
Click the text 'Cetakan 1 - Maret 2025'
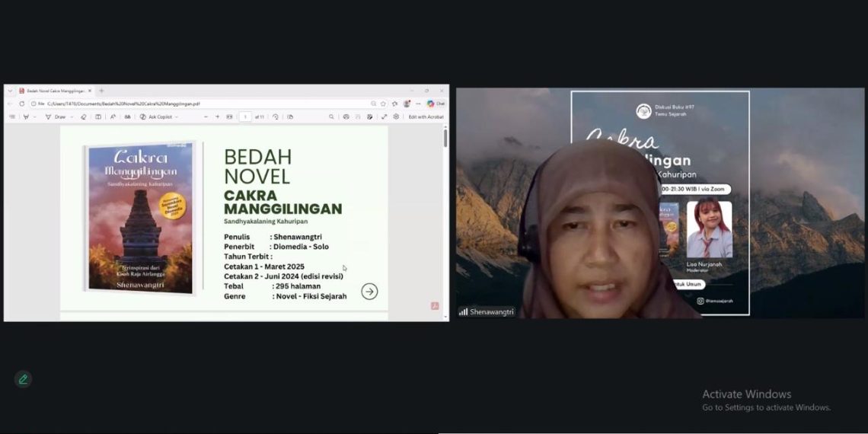[264, 266]
